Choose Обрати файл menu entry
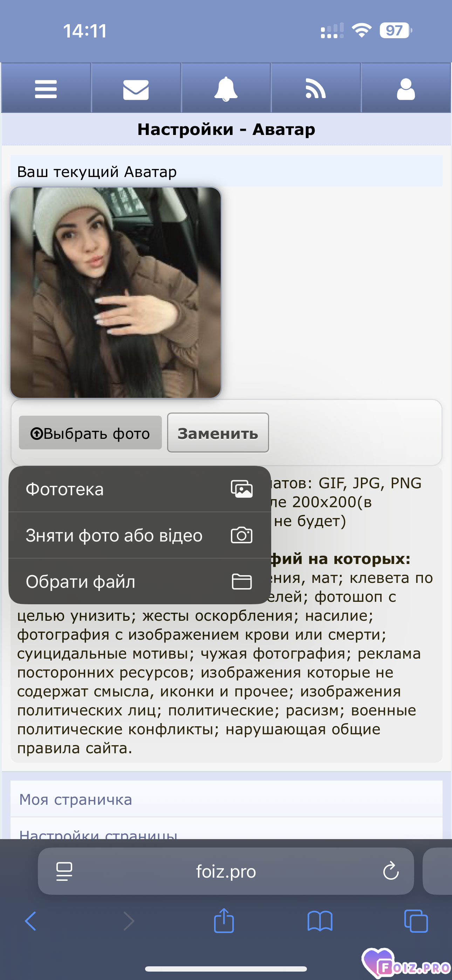This screenshot has height=980, width=452. 140,581
